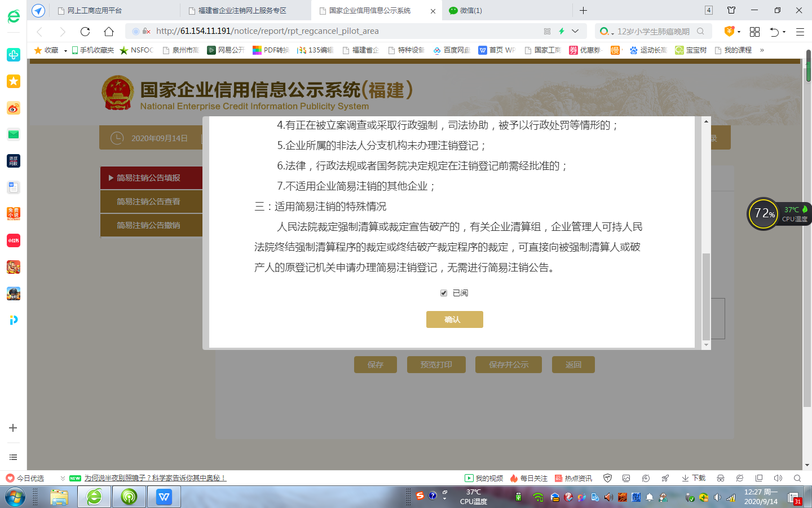The image size is (812, 508).
Task: Open the mail icon in sidebar
Action: coord(14,134)
